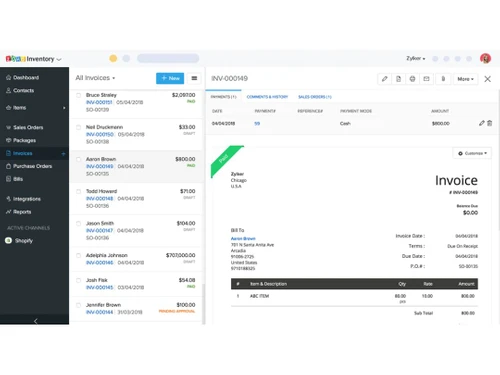
Task: Open invoice INV-000148 link
Action: click(x=100, y=198)
